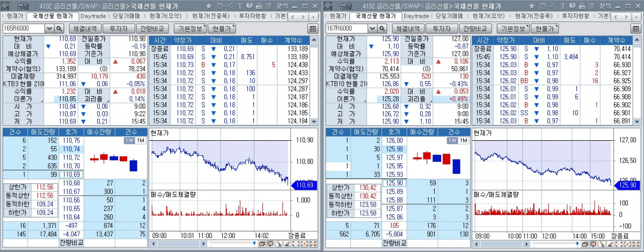This screenshot has height=252, width=644.
Task: Click the plus-bracket zoom-in icon under right chart
Action: [x=626, y=243]
